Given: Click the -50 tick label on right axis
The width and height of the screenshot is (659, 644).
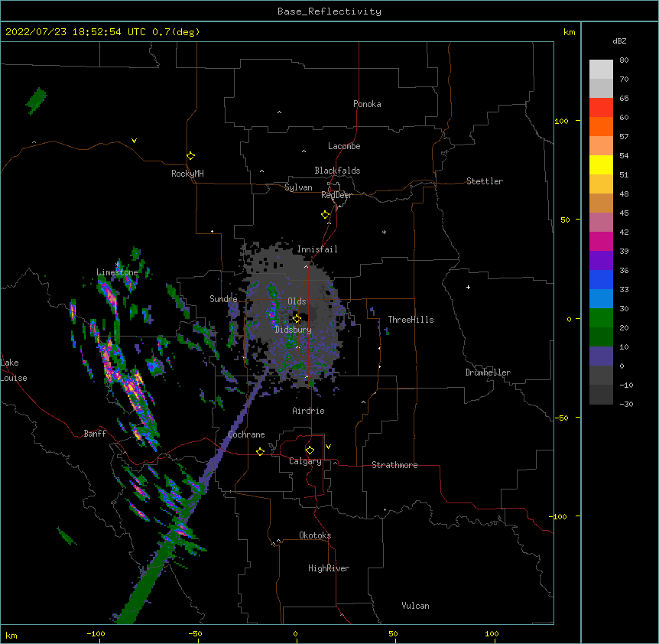Looking at the screenshot, I should [561, 418].
